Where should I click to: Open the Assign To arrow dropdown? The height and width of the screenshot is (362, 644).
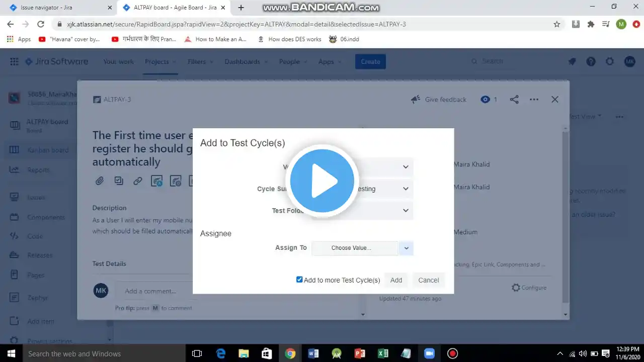tap(406, 248)
